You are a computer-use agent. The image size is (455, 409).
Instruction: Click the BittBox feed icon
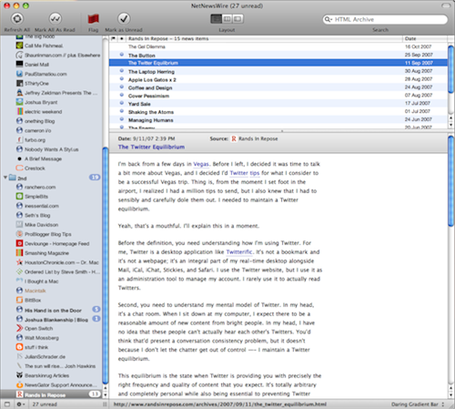(x=20, y=300)
